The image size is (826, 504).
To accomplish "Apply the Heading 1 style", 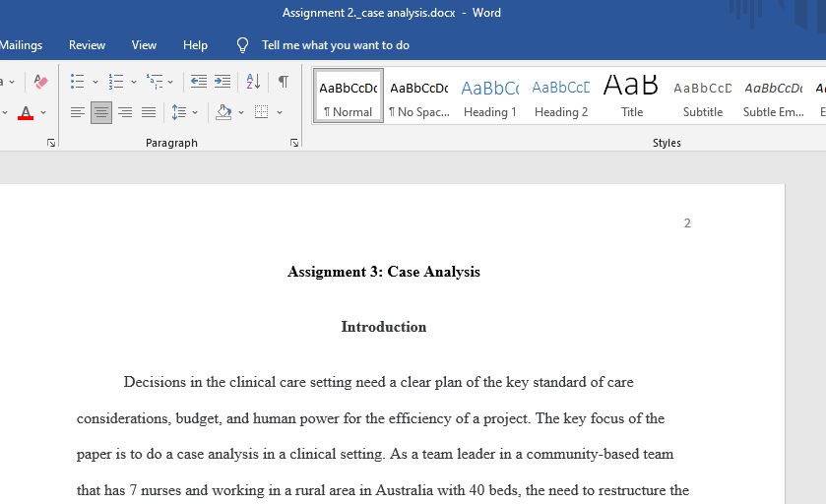I will (x=490, y=95).
